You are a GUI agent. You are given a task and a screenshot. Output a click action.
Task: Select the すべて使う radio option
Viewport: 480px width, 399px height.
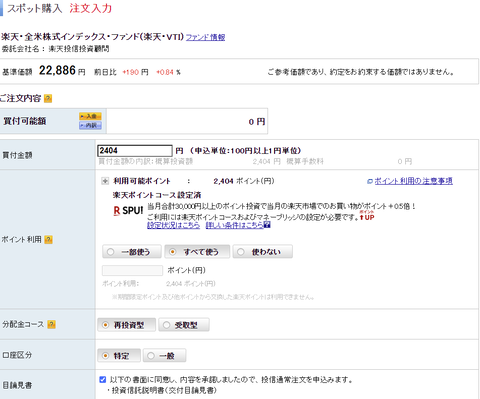197,252
